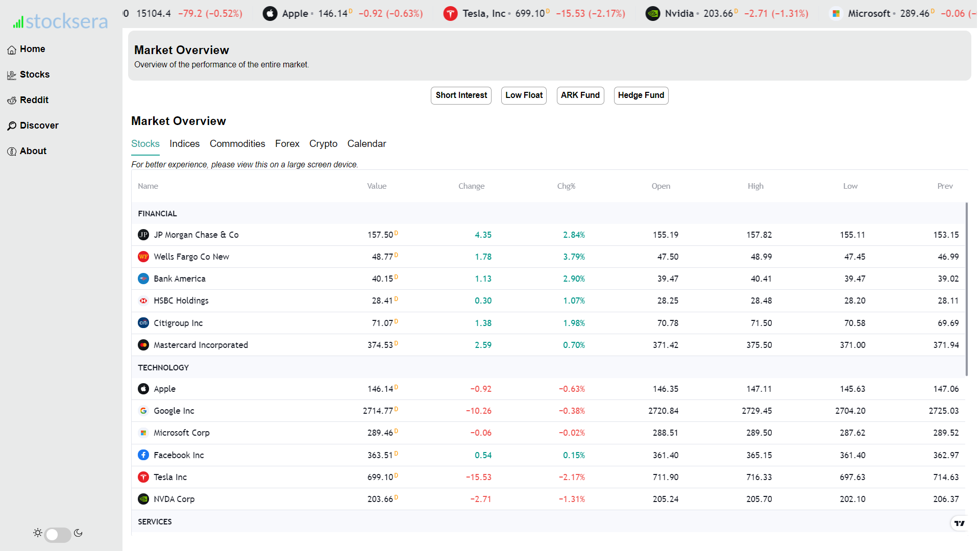This screenshot has height=551, width=980.
Task: Switch to the Indices tab
Action: (184, 144)
